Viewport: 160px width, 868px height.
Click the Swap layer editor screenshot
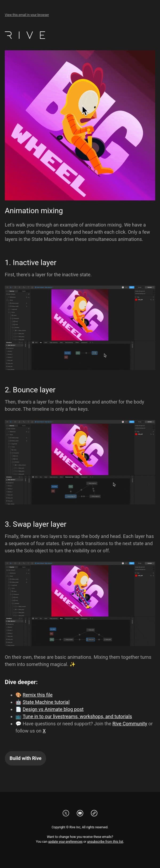(x=80, y=603)
